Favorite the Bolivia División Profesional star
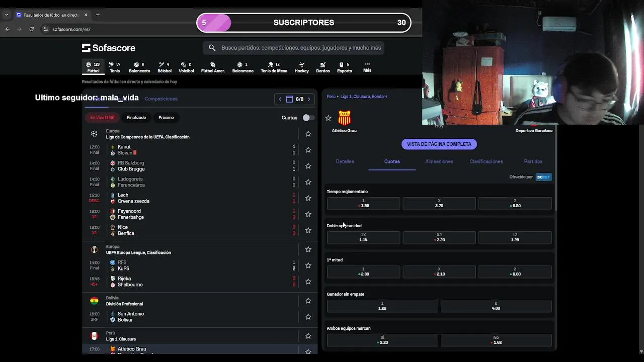644x362 pixels. coord(308,301)
